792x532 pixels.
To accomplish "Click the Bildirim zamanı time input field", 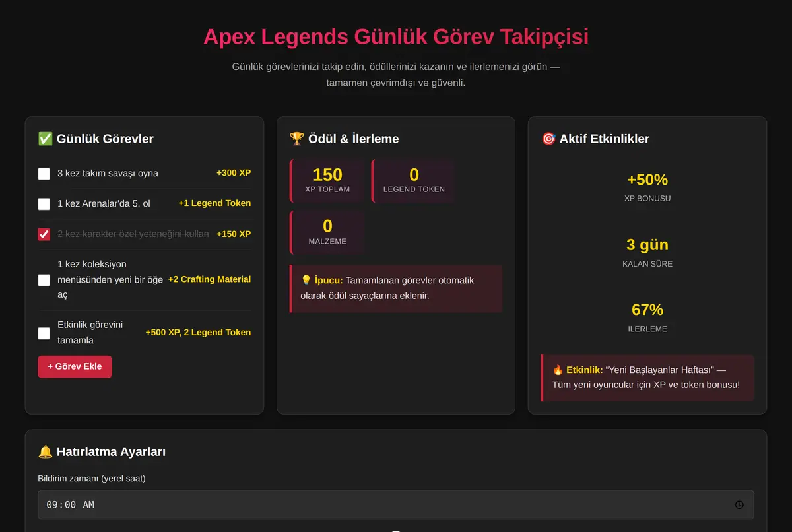I will 396,505.
